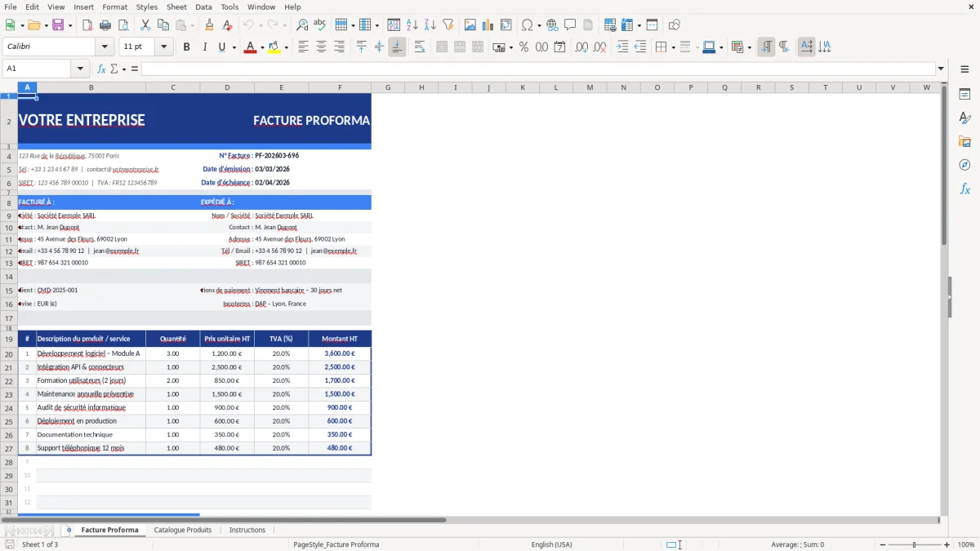Click the Sum button in the formula bar
980x551 pixels.
tap(114, 69)
